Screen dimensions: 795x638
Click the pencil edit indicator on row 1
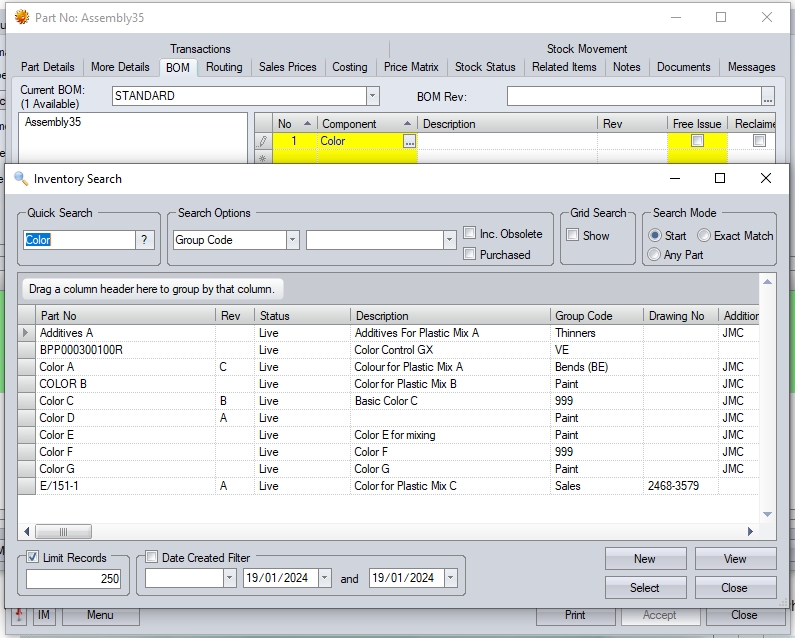(263, 142)
